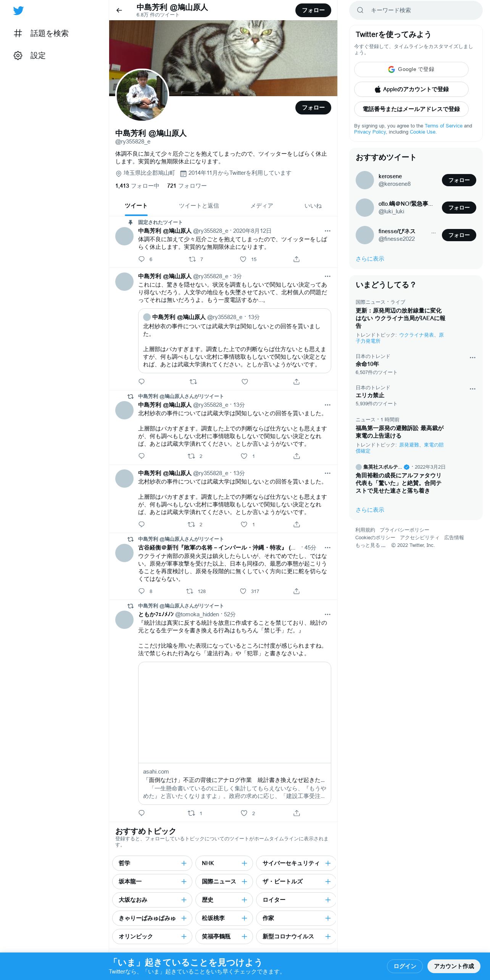Open the quoted tweet about 武蔵大学
This screenshot has height=980, width=490.
234,341
